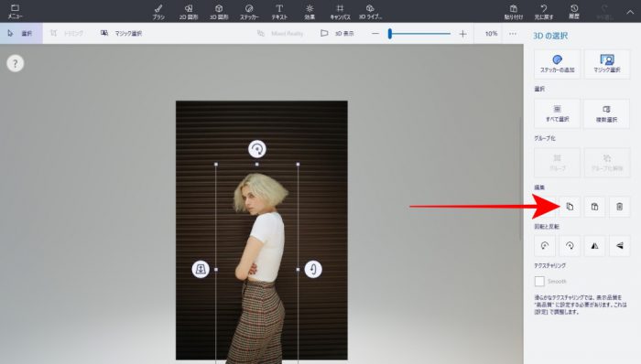Open the 履歴 (History) panel

point(574,11)
